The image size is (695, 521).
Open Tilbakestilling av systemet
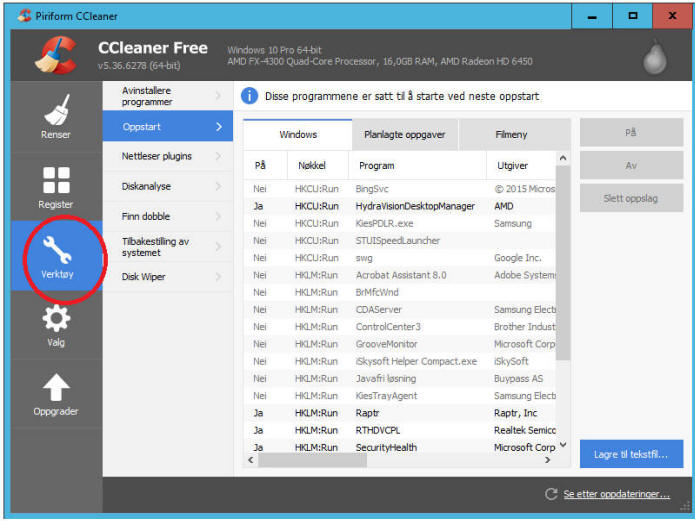point(168,247)
